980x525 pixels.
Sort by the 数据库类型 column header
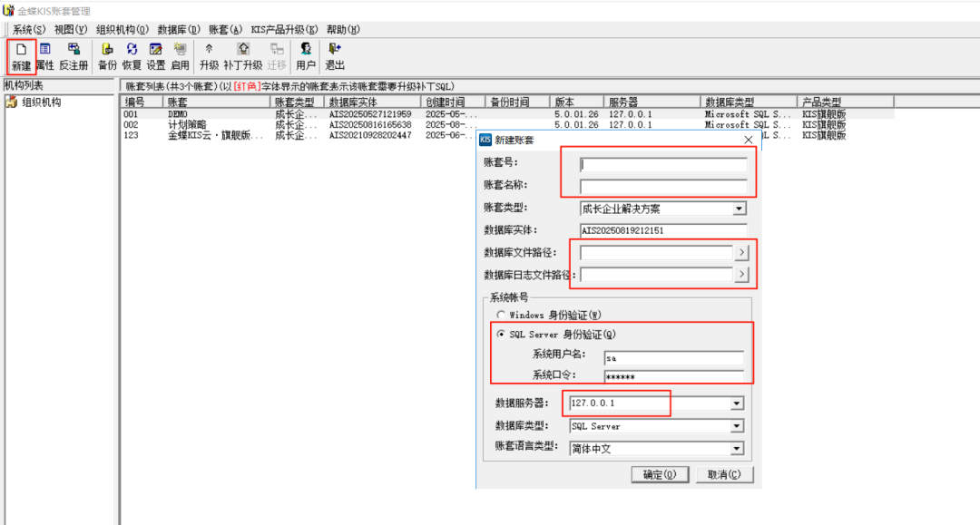750,102
